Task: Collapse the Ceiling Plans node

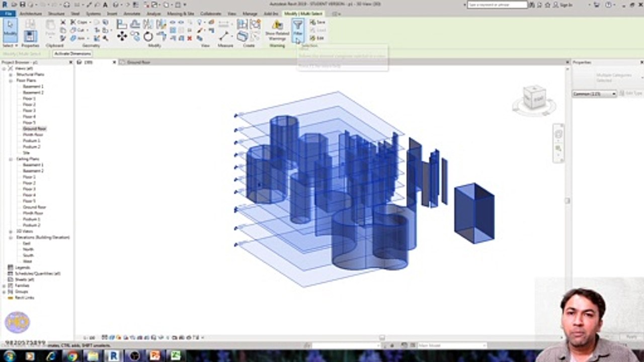Action: pos(11,159)
